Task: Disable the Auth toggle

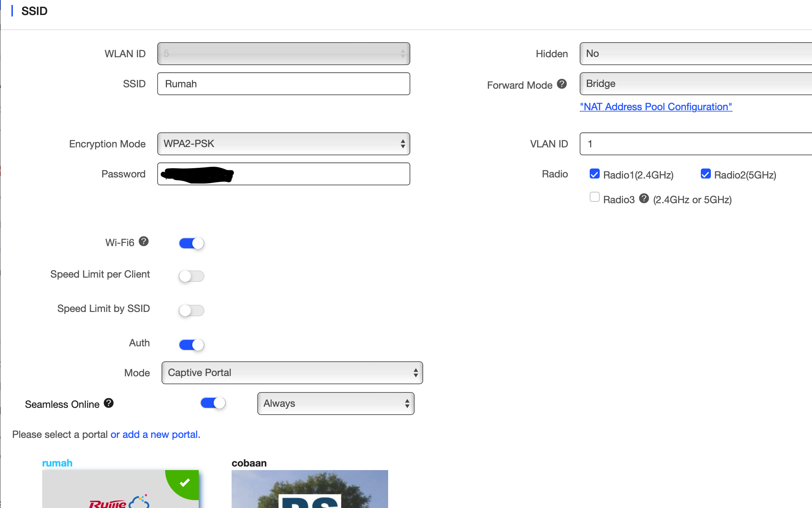Action: (192, 345)
